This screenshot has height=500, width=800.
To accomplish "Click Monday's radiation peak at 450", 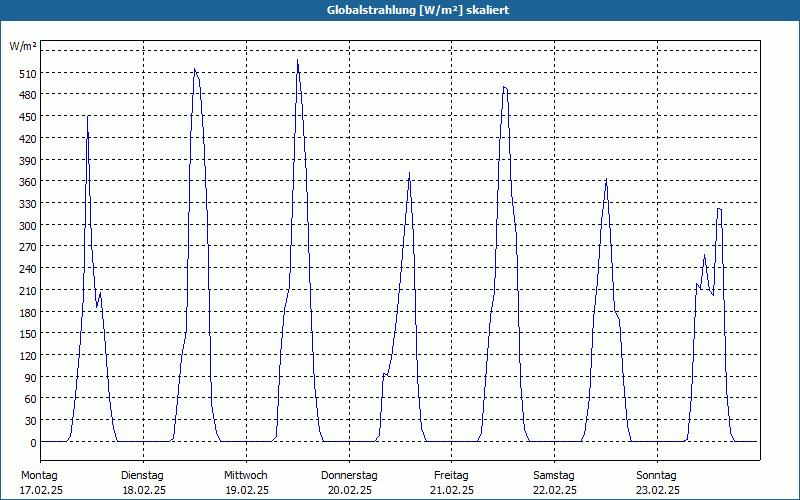I will coord(88,116).
